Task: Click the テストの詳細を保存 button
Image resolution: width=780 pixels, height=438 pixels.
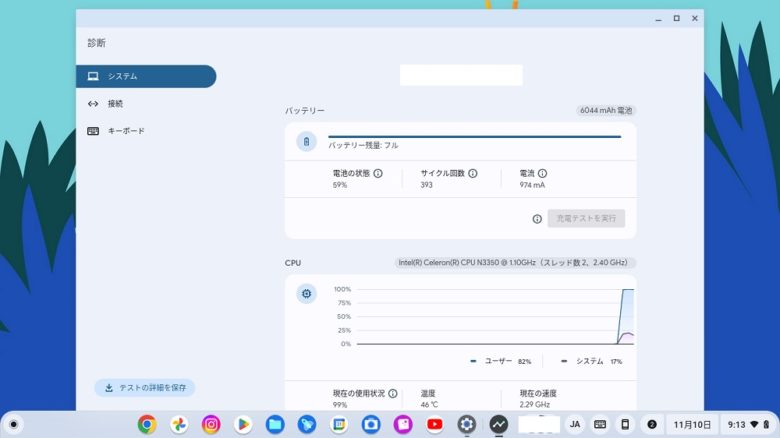Action: coord(145,387)
